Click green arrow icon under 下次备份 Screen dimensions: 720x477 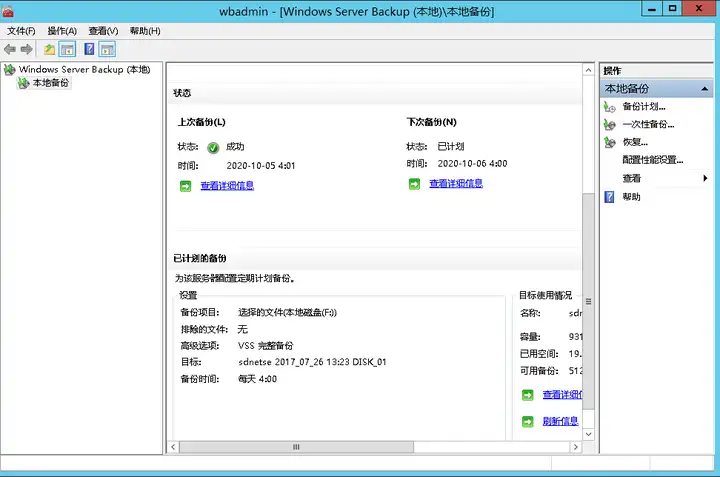point(414,184)
